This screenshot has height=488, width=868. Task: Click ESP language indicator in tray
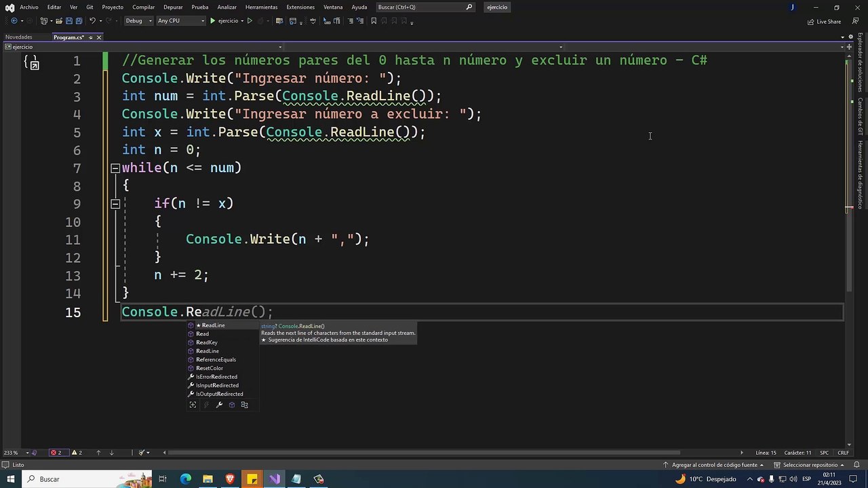[x=806, y=479]
